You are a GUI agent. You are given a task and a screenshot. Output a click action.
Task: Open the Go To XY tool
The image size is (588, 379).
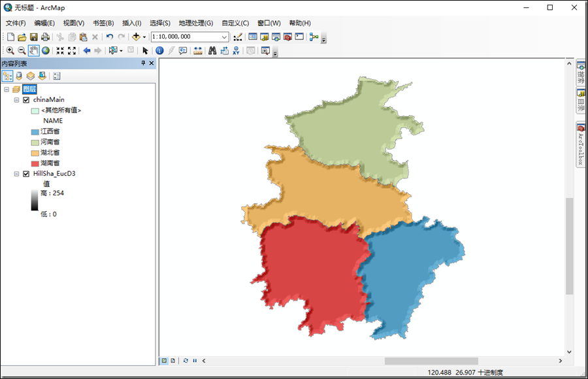pyautogui.click(x=236, y=50)
